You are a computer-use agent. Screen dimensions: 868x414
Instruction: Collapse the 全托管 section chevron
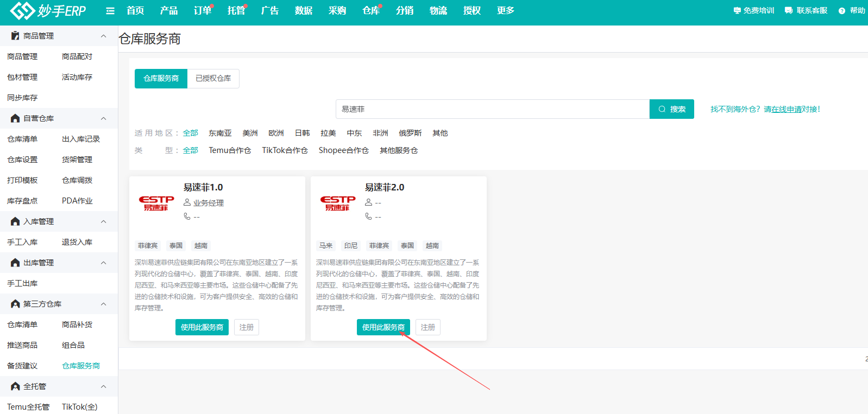(103, 386)
